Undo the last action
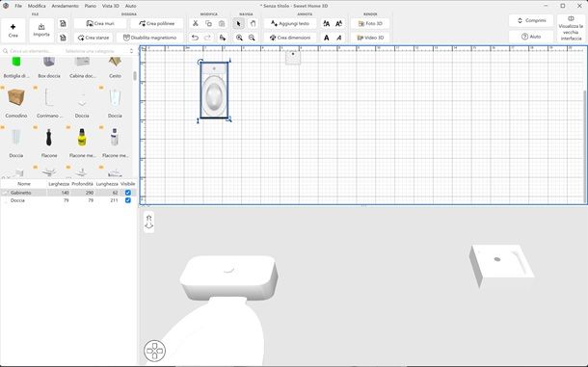 195,38
